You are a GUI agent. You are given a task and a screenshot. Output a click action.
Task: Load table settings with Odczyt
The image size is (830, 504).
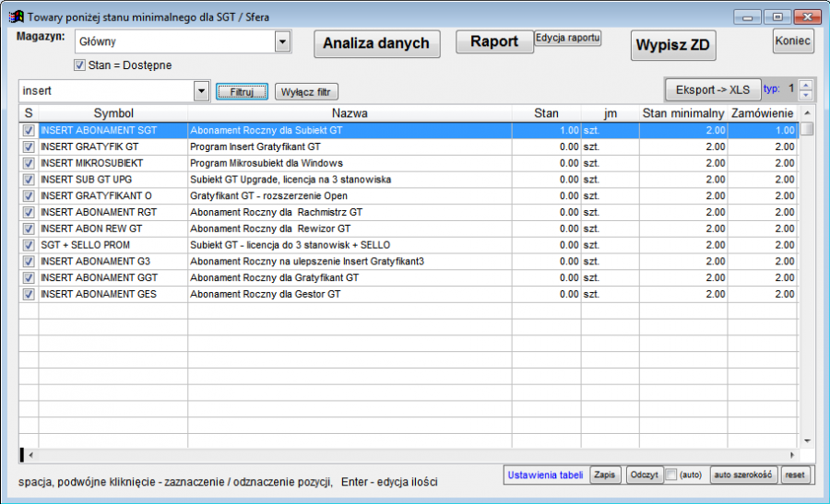645,475
